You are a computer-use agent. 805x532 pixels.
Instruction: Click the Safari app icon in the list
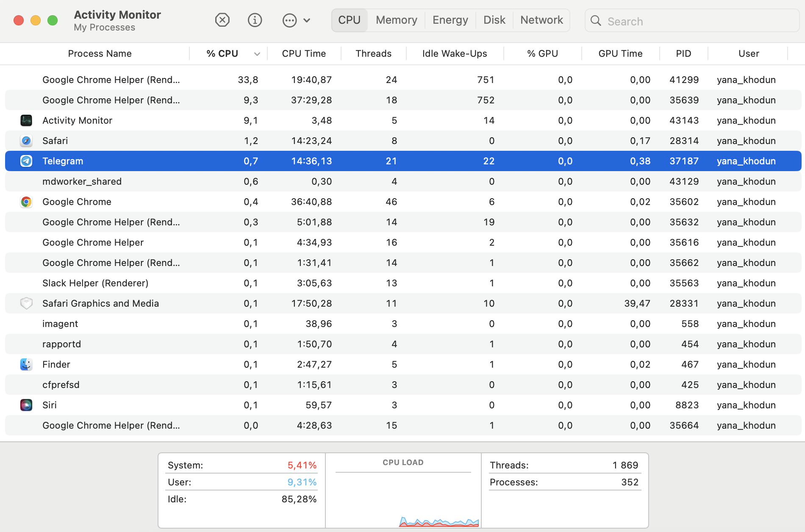pyautogui.click(x=26, y=141)
